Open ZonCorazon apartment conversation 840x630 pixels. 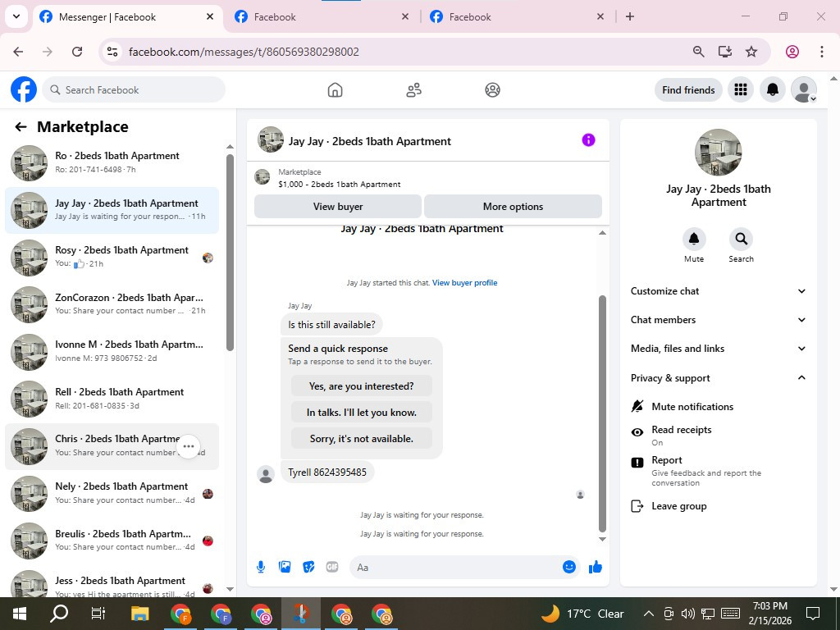coord(112,304)
